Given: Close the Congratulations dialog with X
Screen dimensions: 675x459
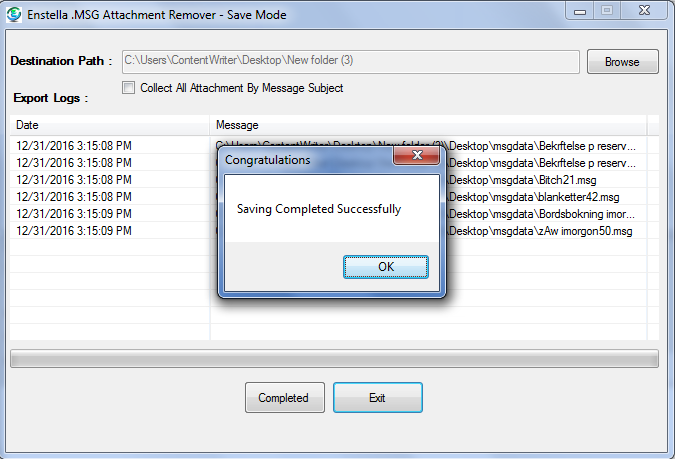Looking at the screenshot, I should point(417,155).
